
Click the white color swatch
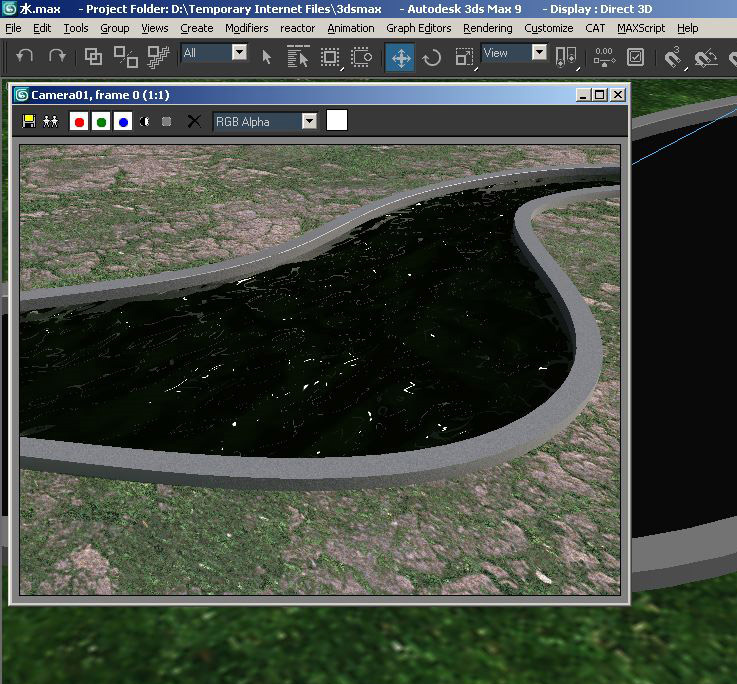pos(337,121)
